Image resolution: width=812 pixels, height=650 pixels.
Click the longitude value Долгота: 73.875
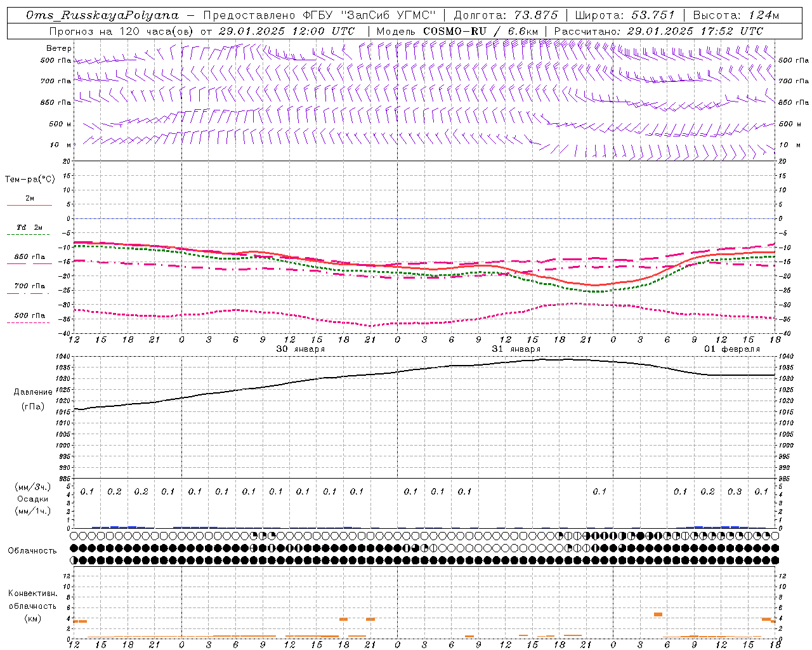tap(506, 15)
